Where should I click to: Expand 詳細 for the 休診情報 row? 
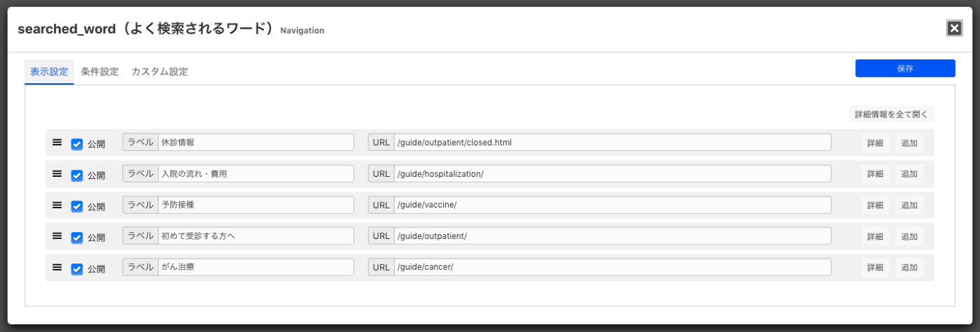tap(875, 143)
